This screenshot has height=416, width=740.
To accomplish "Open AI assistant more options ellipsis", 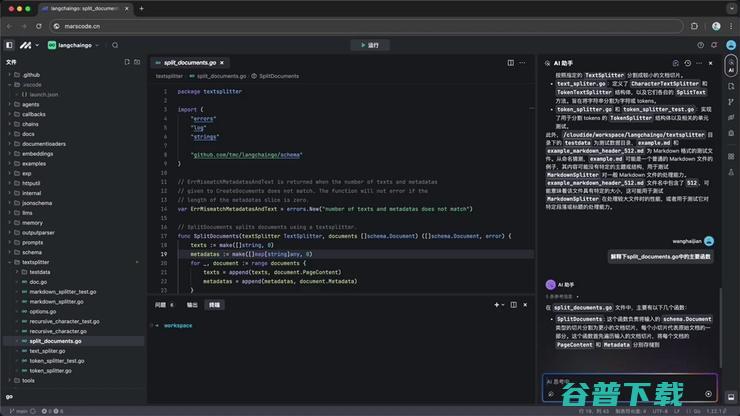I will tap(699, 63).
